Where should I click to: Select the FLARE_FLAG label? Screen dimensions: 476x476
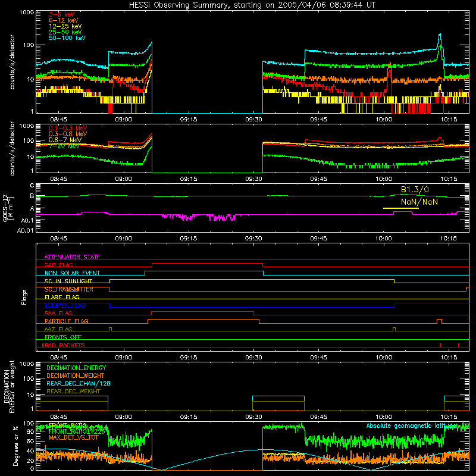pos(62,297)
